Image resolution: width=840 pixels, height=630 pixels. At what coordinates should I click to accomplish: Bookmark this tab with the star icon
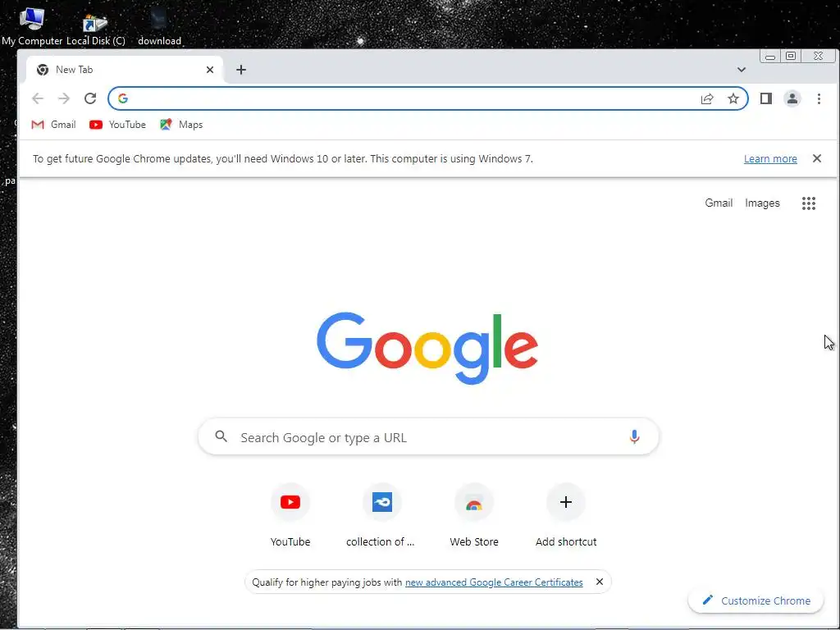tap(733, 98)
